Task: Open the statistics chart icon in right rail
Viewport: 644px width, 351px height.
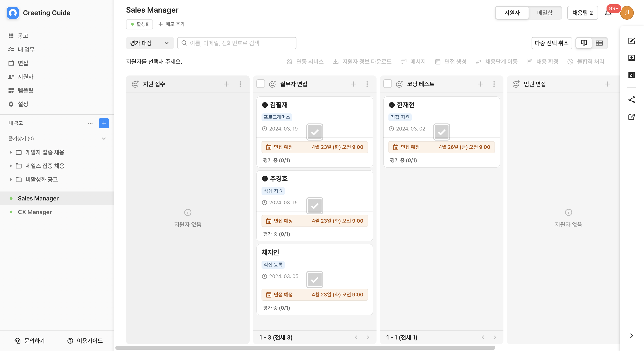Action: point(631,75)
